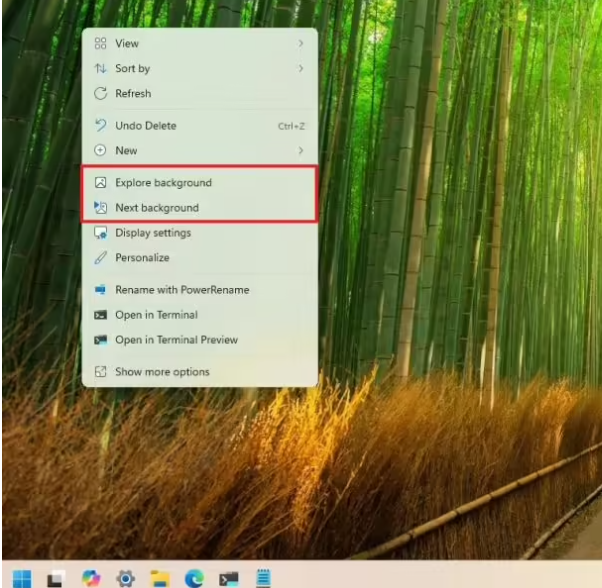Open the Windows Start menu
The image size is (602, 588).
[22, 578]
